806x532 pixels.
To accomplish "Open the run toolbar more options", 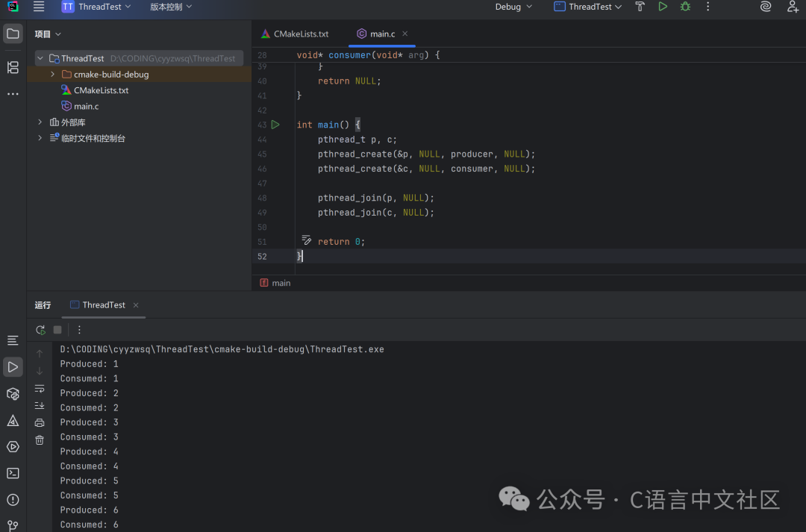I will point(79,330).
